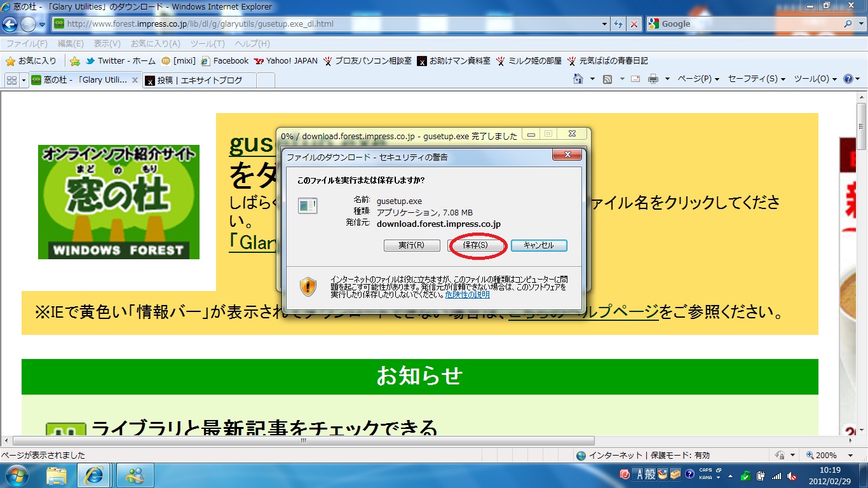Expand the Quick Tabs dropdown arrow

(24, 80)
